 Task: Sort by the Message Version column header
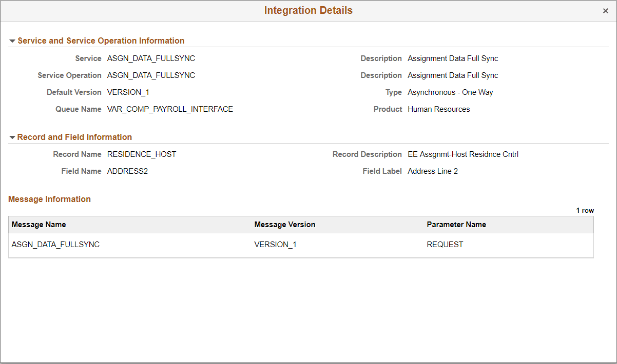pos(285,225)
